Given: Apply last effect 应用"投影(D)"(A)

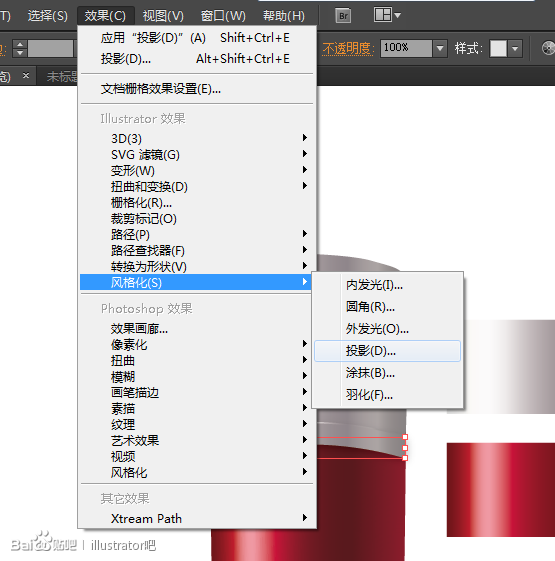Looking at the screenshot, I should click(x=196, y=38).
